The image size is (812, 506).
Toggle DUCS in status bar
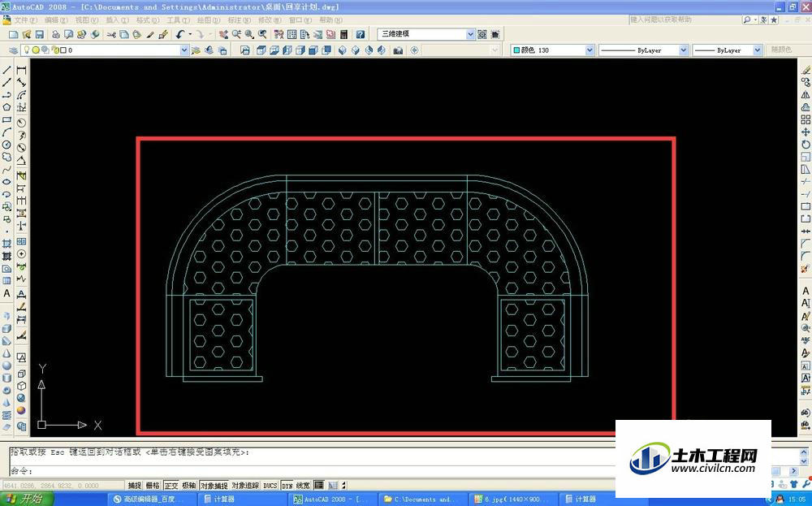click(x=270, y=485)
